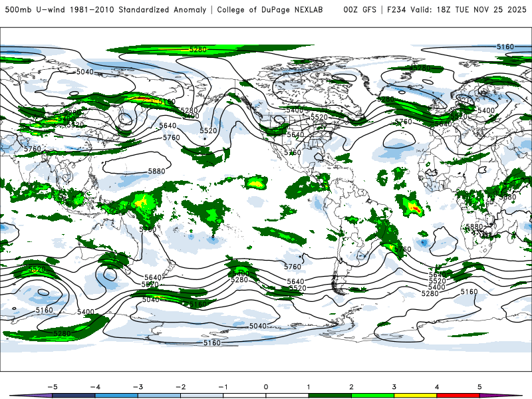Click the colorbar scale label '3'
The image size is (532, 399).
394,387
